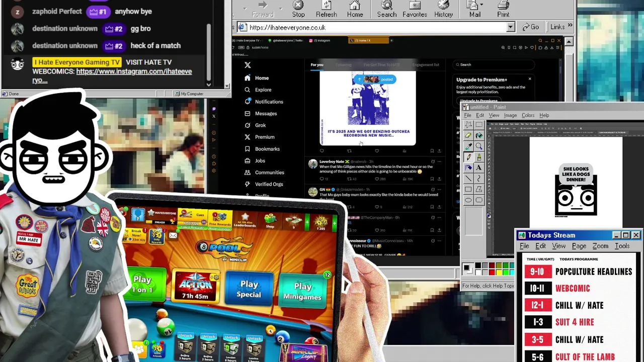Click the Forward navigation button
The image size is (644, 362).
point(263,9)
